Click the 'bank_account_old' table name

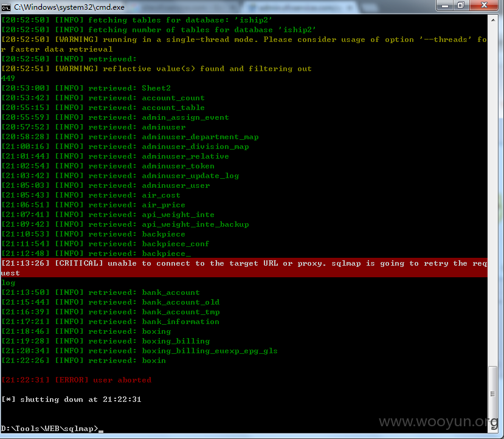tap(181, 302)
